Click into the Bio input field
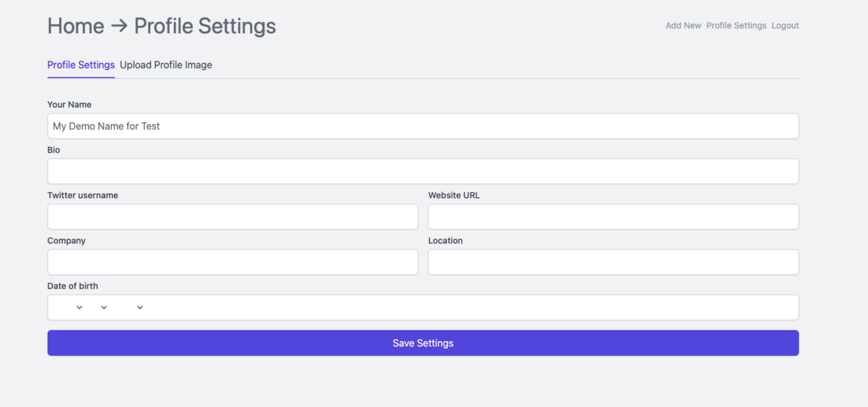Viewport: 868px width, 407px height. coord(423,171)
